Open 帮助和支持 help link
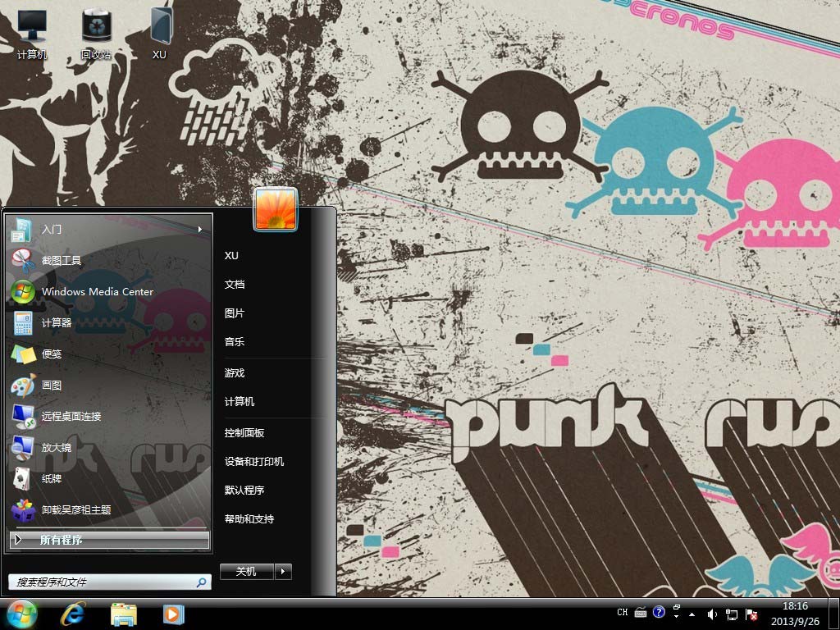840x630 pixels. (x=249, y=519)
